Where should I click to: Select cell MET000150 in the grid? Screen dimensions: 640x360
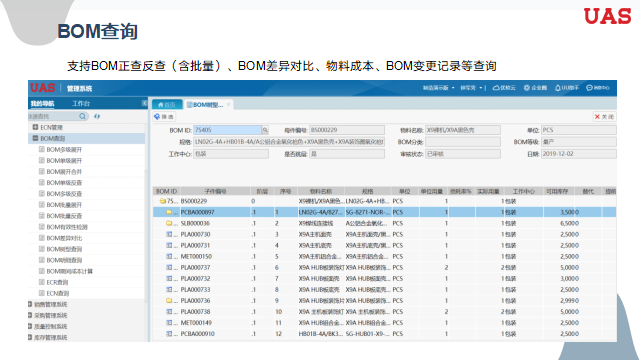tap(196, 256)
